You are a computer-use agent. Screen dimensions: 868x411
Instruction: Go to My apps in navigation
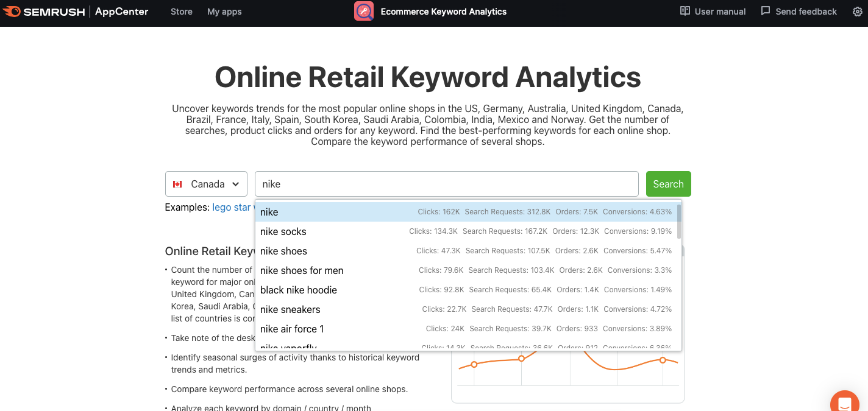click(x=224, y=12)
